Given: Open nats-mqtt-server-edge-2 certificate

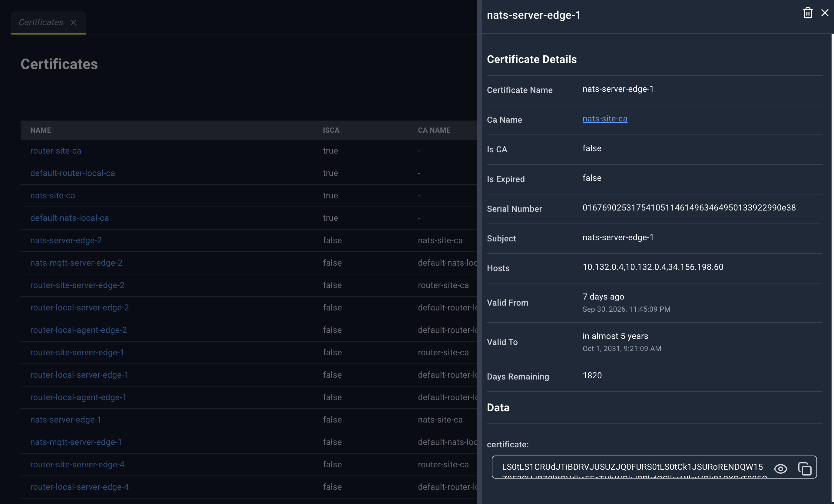Looking at the screenshot, I should pos(76,263).
